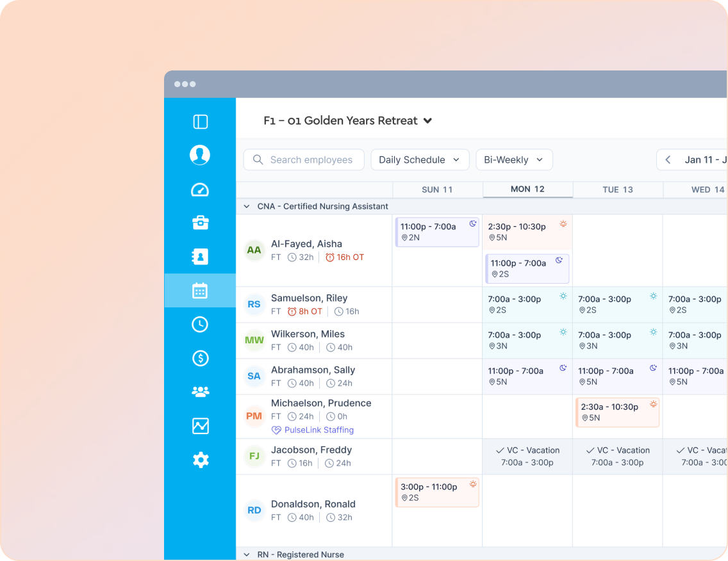Click the Search employees field
728x561 pixels.
click(304, 159)
